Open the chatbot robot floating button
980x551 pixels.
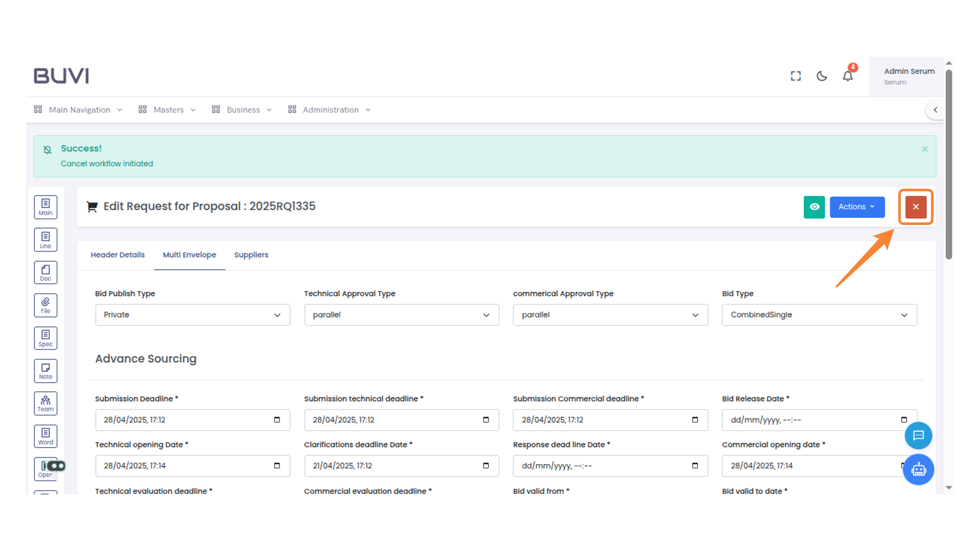coord(918,469)
